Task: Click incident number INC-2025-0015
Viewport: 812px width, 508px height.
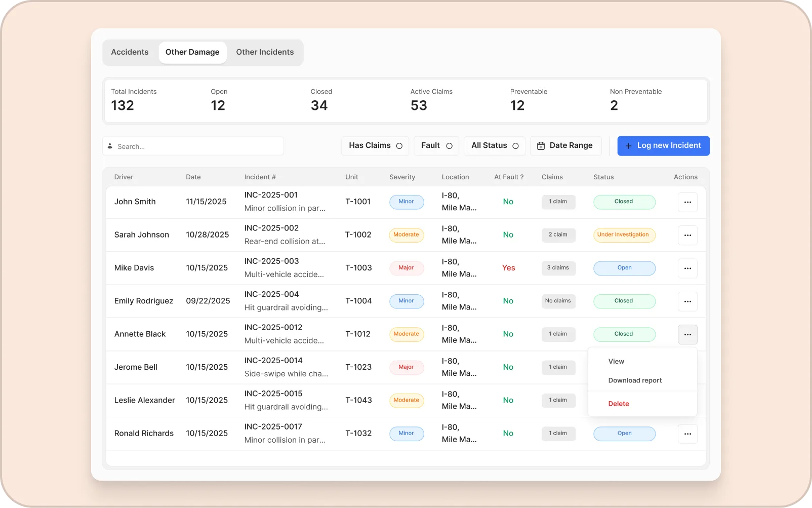Action: (273, 394)
